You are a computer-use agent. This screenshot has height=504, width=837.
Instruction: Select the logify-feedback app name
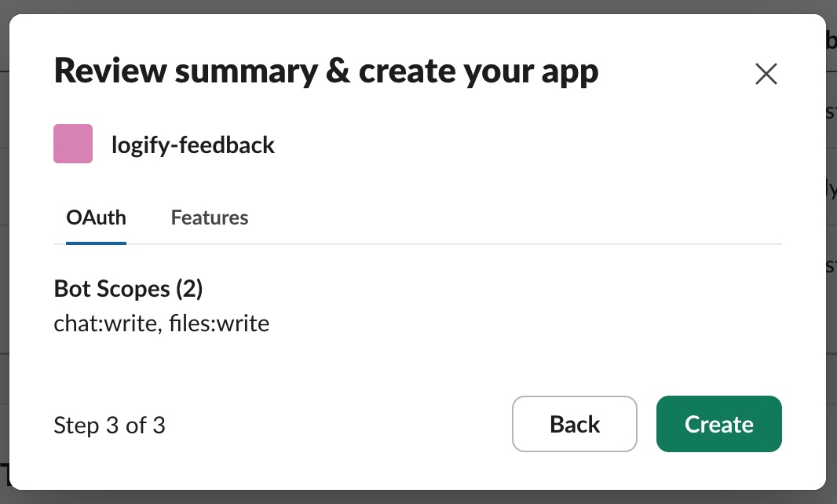193,145
